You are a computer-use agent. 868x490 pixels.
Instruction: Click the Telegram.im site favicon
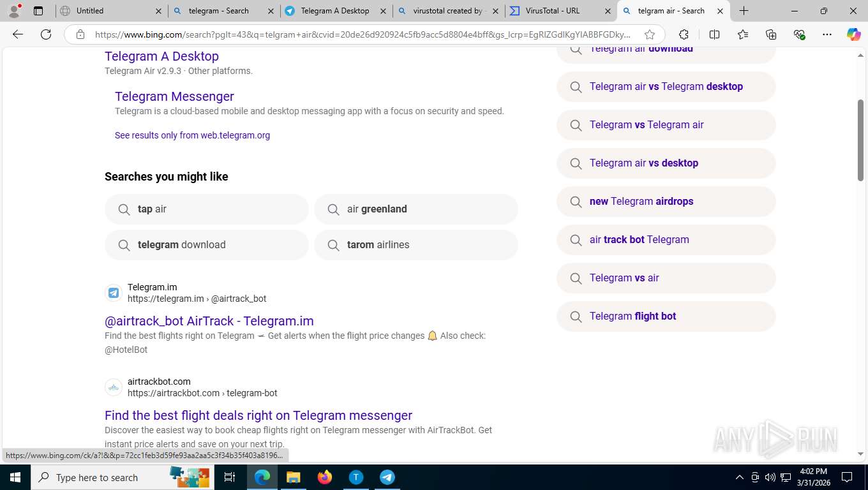114,293
